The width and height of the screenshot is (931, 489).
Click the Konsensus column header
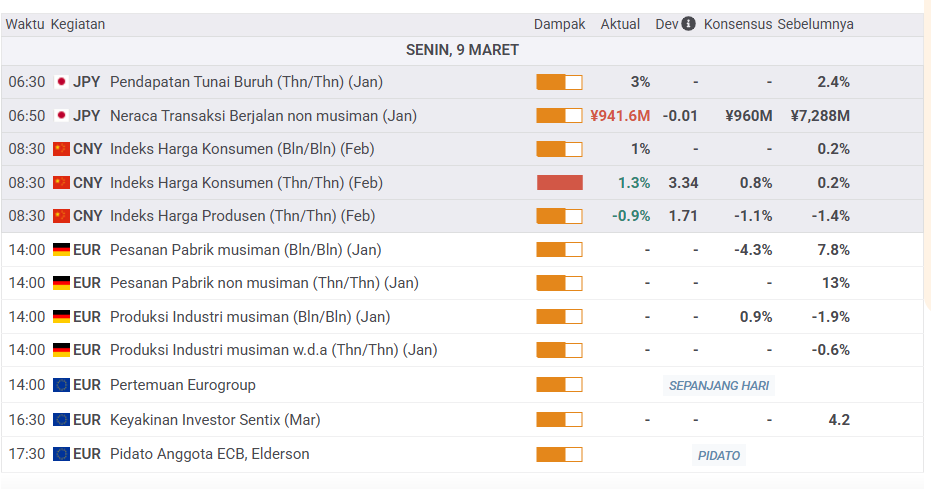(x=737, y=24)
